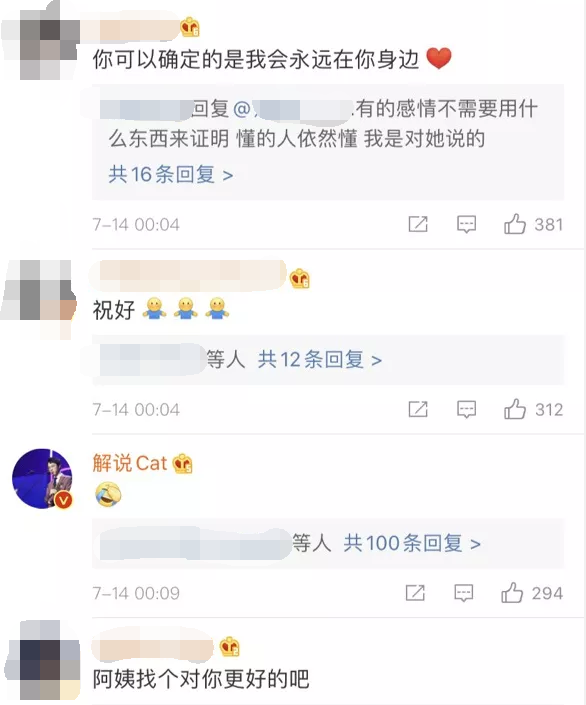This screenshot has height=705, width=586.
Task: Expand 共16条回复 replies
Action: (171, 174)
